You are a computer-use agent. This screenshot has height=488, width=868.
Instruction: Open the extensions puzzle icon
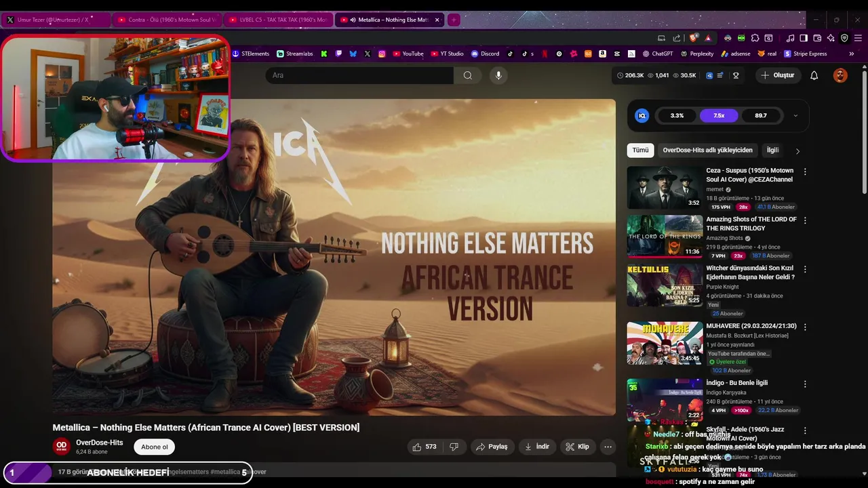(x=755, y=38)
